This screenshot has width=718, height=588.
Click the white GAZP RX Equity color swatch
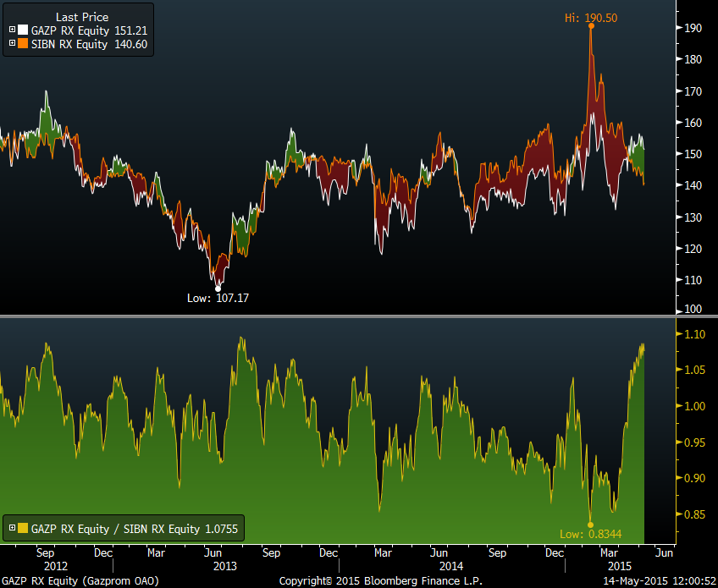click(x=23, y=30)
